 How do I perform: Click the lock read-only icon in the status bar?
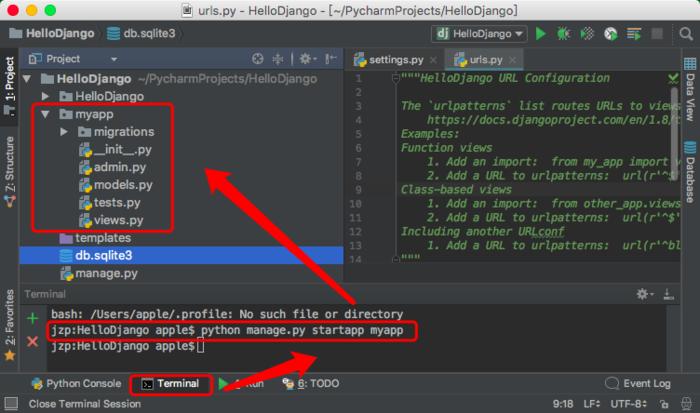pyautogui.click(x=664, y=404)
